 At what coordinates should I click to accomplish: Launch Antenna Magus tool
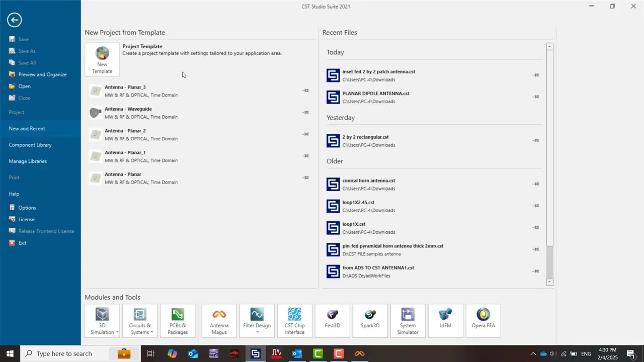pyautogui.click(x=219, y=321)
